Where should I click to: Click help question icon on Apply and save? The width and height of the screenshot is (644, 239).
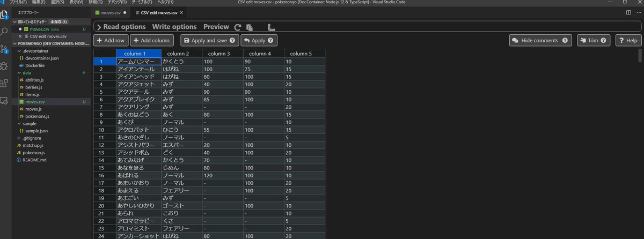point(233,40)
